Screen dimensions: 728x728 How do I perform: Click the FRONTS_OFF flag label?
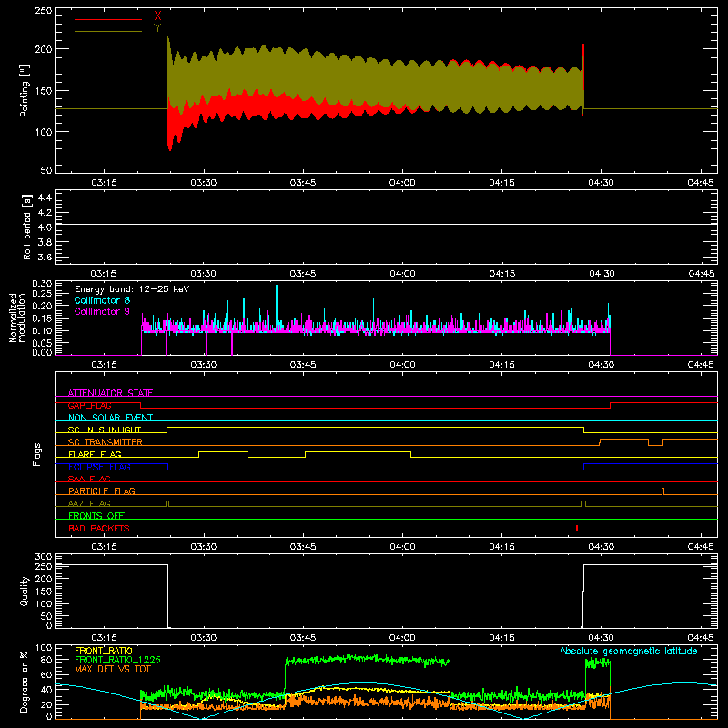pyautogui.click(x=96, y=515)
